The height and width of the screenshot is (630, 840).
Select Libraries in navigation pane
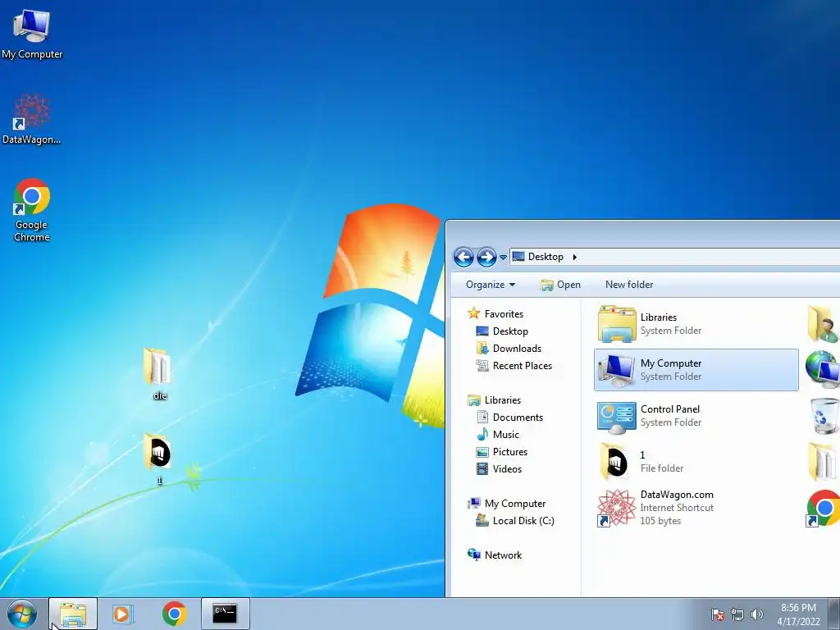click(x=495, y=400)
